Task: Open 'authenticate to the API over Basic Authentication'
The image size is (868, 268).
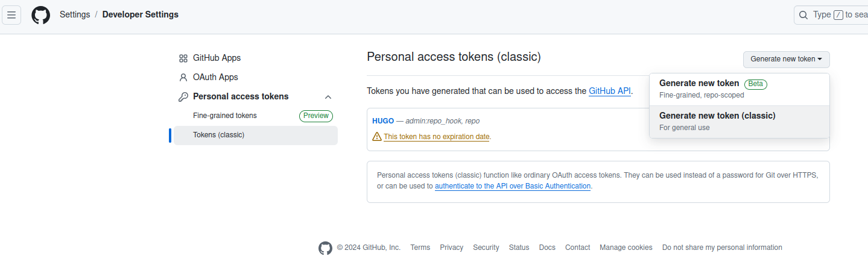Action: coord(513,187)
